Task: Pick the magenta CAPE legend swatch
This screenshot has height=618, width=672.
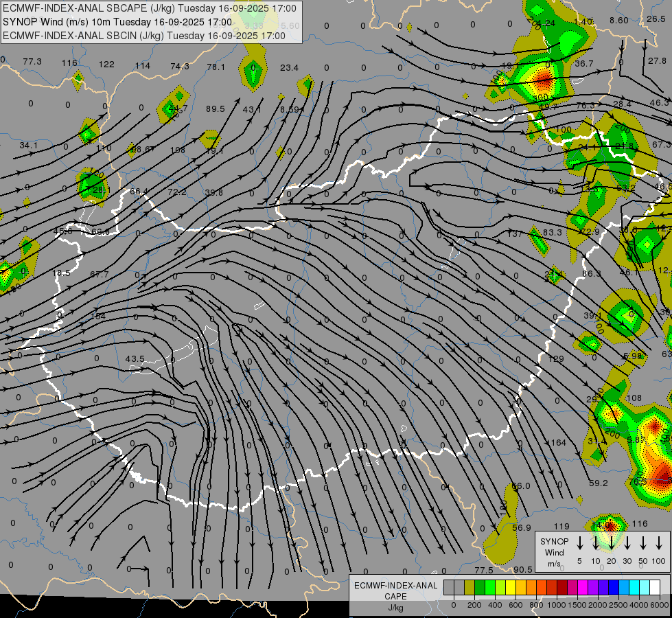Action: 583,588
